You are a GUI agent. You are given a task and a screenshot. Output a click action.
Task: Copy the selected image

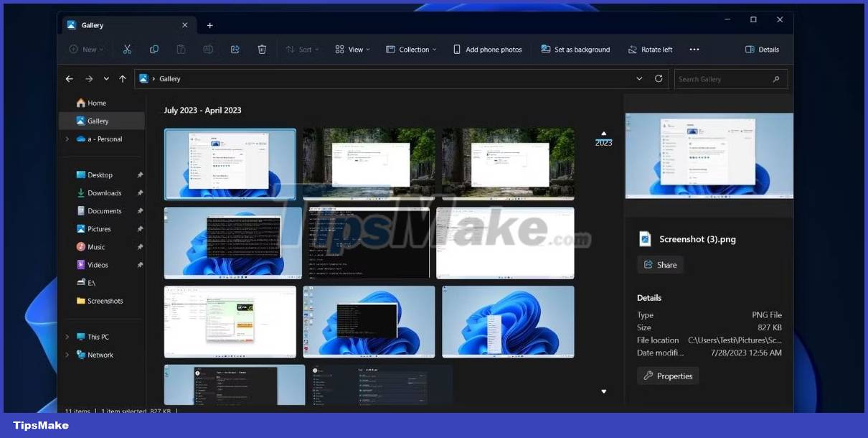click(154, 49)
